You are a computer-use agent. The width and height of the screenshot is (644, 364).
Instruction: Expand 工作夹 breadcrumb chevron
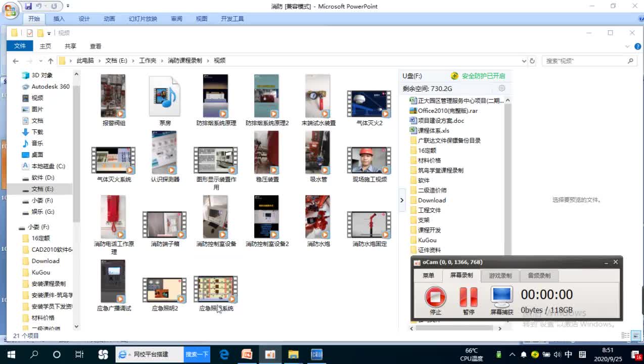[x=162, y=61]
